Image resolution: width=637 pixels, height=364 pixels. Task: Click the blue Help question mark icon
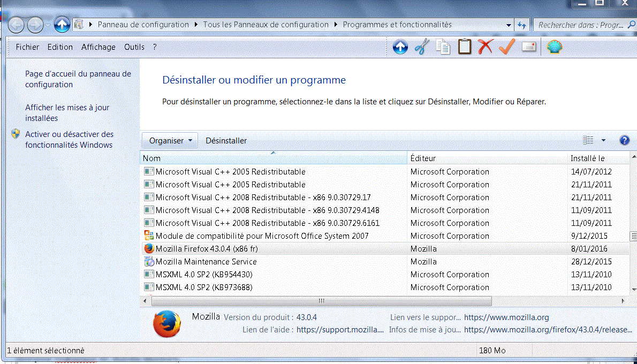point(624,141)
